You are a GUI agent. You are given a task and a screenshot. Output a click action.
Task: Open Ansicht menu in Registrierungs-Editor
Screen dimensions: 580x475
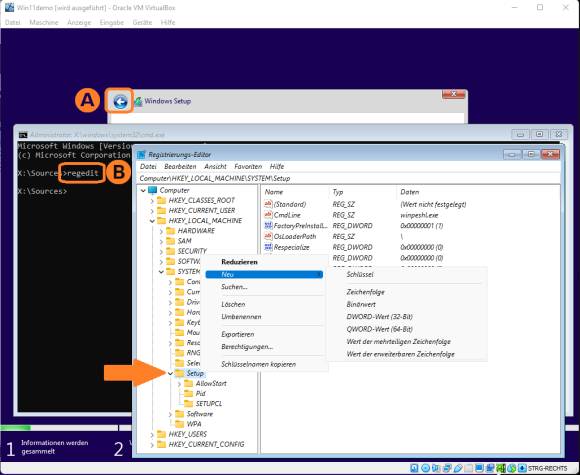coord(215,166)
